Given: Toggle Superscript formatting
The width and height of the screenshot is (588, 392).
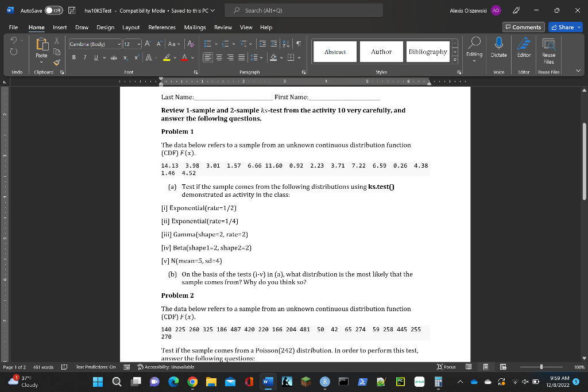Looking at the screenshot, I should [x=137, y=57].
